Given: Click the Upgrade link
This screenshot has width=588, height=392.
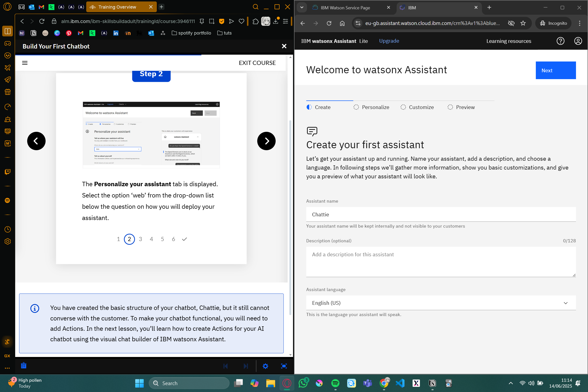Looking at the screenshot, I should tap(389, 41).
